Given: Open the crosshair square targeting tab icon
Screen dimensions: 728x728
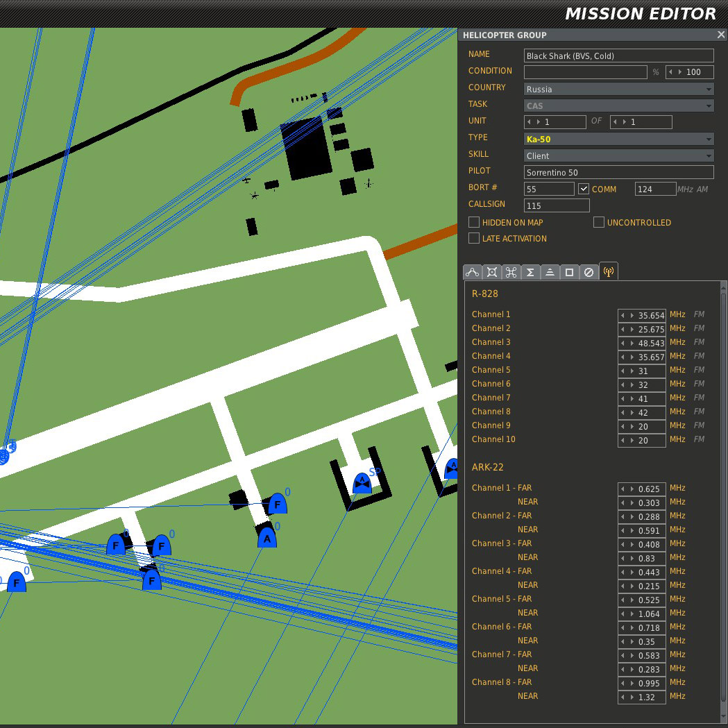Looking at the screenshot, I should point(492,272).
